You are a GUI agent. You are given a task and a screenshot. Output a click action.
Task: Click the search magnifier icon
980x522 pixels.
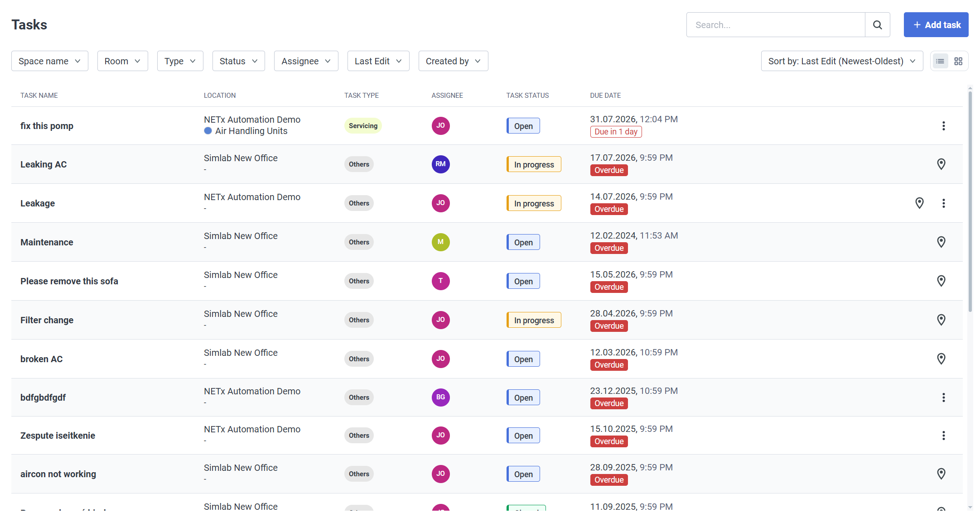(x=877, y=25)
